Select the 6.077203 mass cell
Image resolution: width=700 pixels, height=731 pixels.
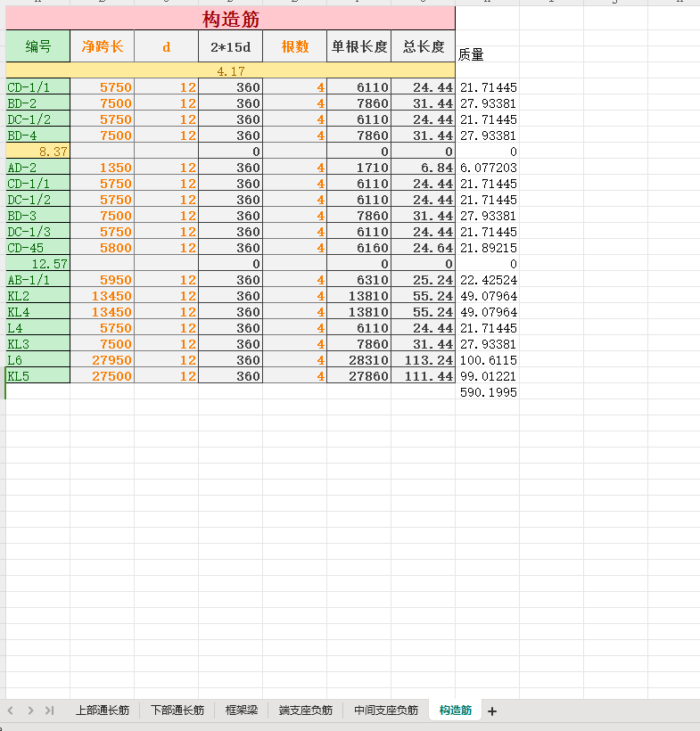click(x=488, y=168)
